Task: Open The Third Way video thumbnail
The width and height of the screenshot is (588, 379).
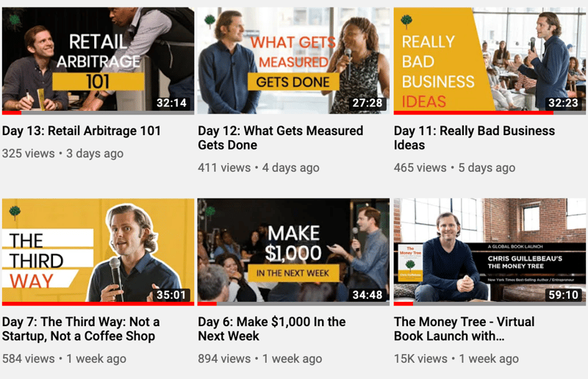Action: (x=98, y=252)
